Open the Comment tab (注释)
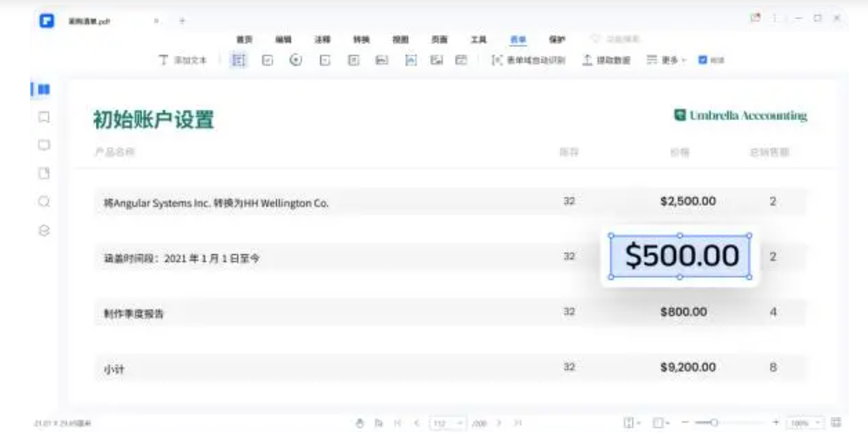868x439 pixels. click(322, 39)
